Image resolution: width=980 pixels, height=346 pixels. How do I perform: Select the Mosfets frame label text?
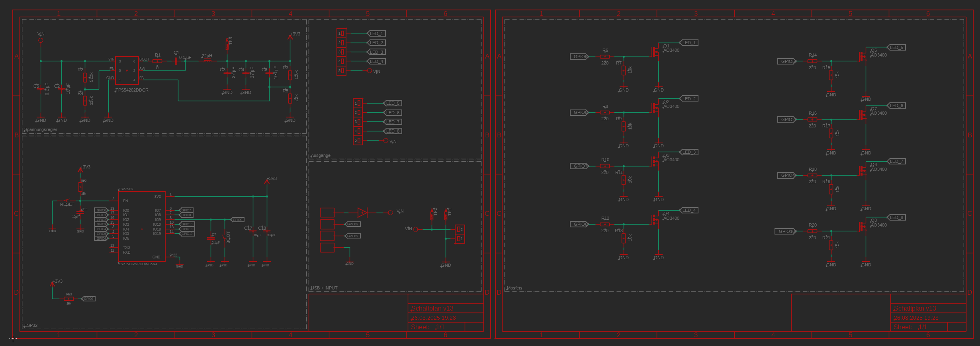(x=514, y=288)
